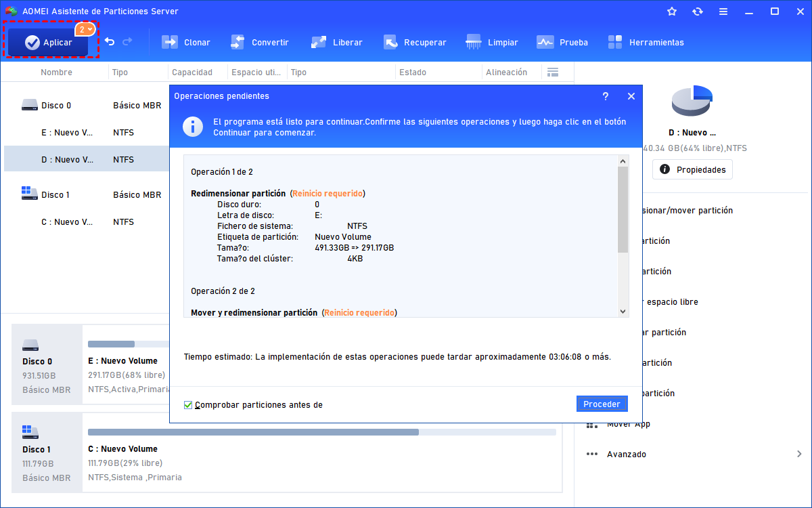
Task: Click the refresh icon in title bar
Action: pos(698,12)
